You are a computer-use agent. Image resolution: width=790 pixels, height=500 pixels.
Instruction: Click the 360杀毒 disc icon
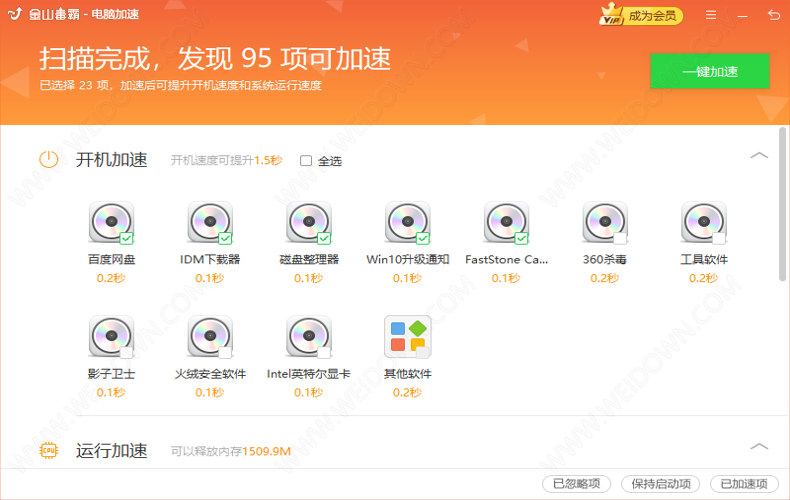(x=605, y=222)
